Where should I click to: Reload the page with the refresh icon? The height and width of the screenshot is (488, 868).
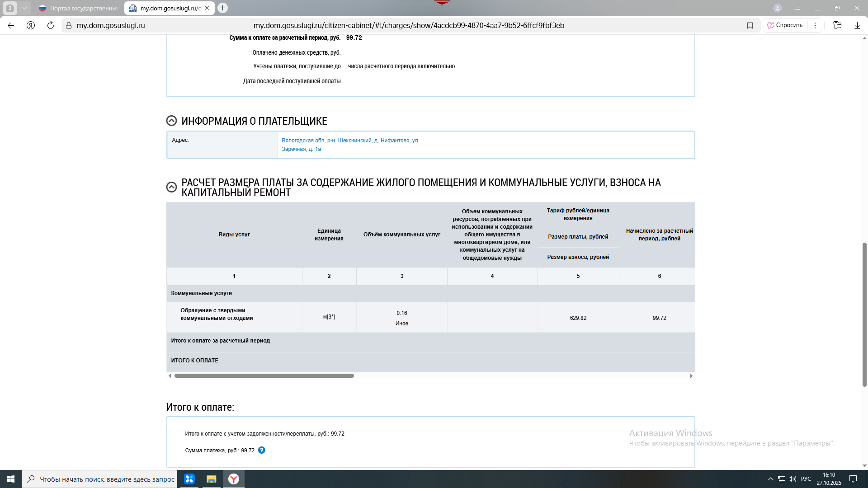click(x=51, y=25)
